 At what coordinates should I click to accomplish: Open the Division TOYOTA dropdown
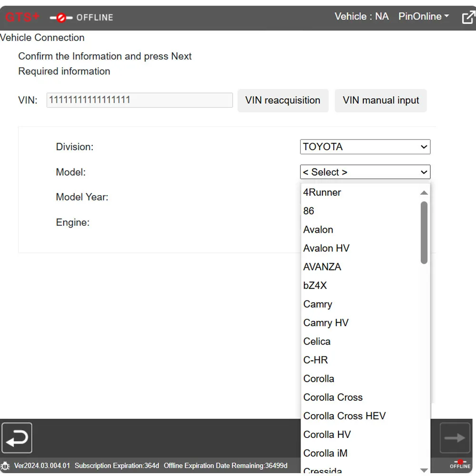click(365, 147)
